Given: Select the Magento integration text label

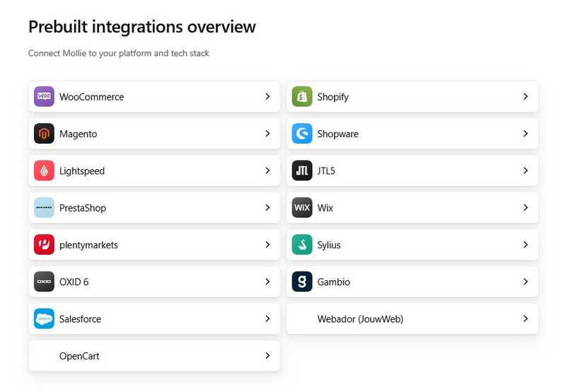Looking at the screenshot, I should [78, 134].
